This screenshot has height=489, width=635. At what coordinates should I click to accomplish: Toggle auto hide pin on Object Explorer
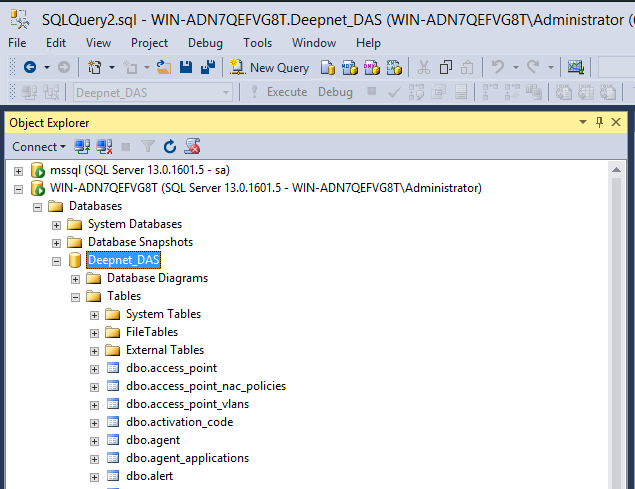(x=600, y=122)
